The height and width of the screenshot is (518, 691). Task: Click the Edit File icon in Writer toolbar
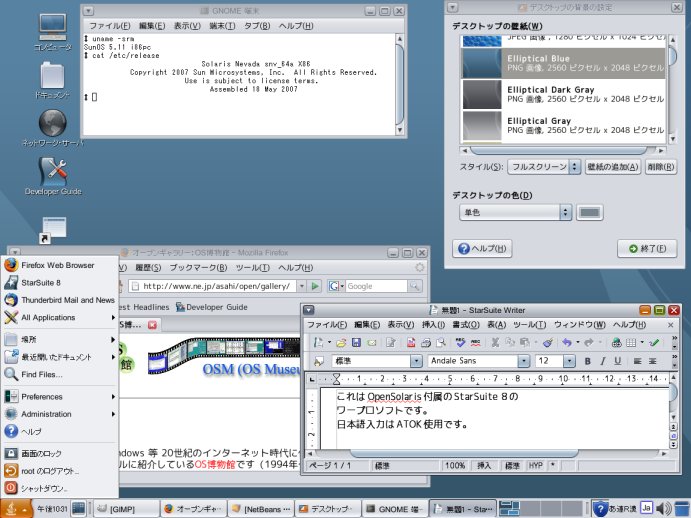tap(391, 343)
